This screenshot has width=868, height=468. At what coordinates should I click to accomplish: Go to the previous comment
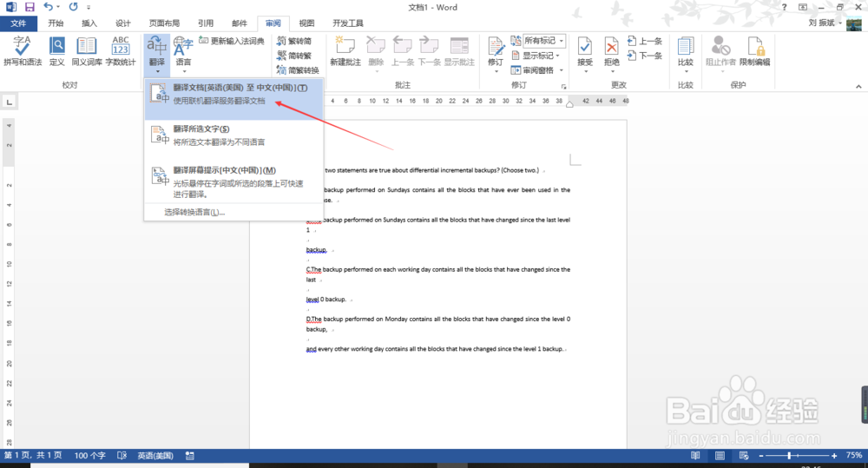click(x=403, y=51)
